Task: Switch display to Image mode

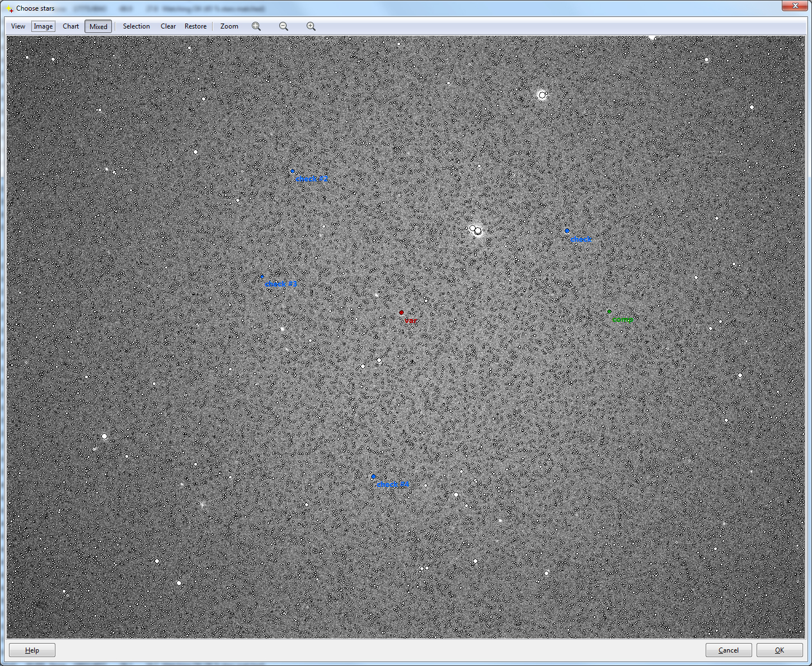Action: tap(43, 26)
